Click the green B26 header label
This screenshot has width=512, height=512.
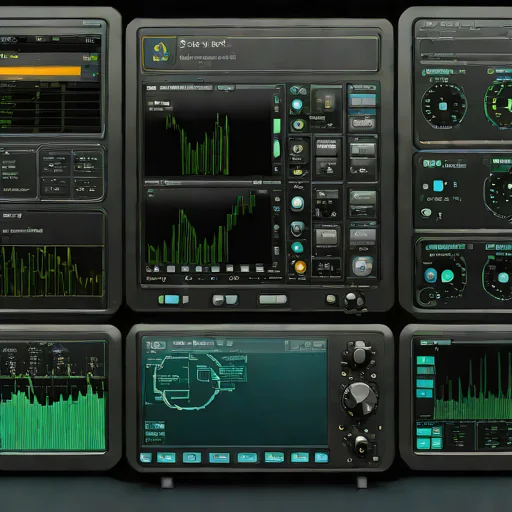point(432,164)
